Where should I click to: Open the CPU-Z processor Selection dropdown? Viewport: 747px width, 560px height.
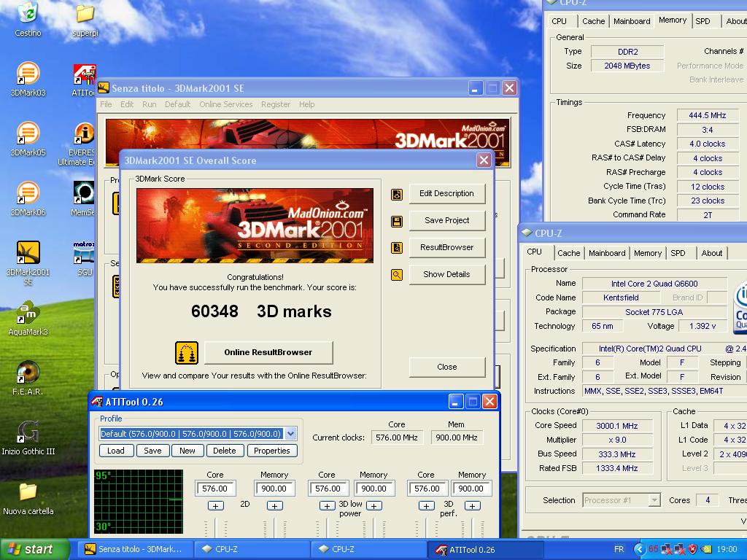point(654,500)
